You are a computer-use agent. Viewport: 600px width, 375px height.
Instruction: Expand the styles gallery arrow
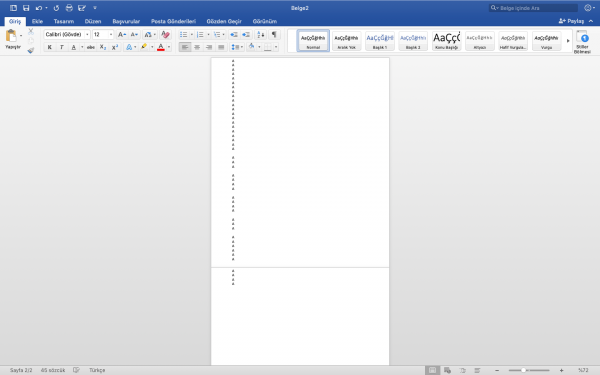click(568, 41)
